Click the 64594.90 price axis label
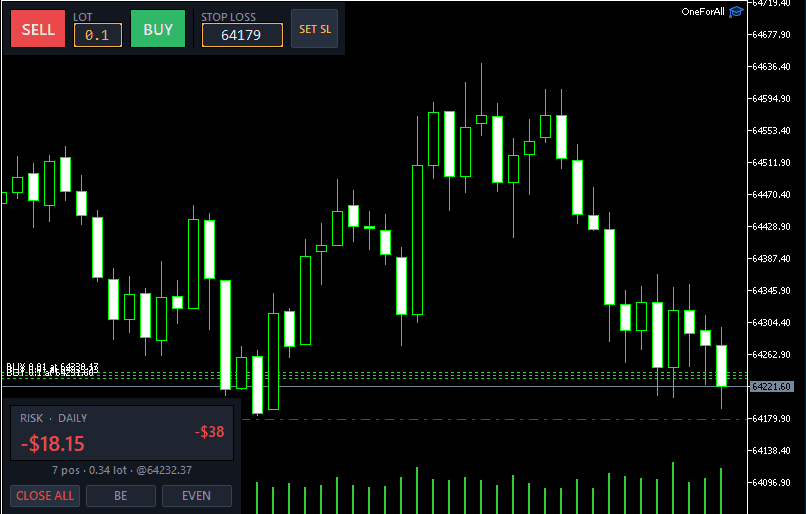The image size is (806, 514). coord(771,98)
